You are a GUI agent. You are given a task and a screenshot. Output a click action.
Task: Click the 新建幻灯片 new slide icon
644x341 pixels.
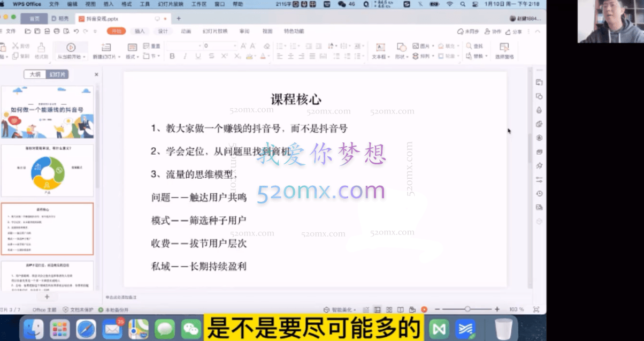click(106, 47)
